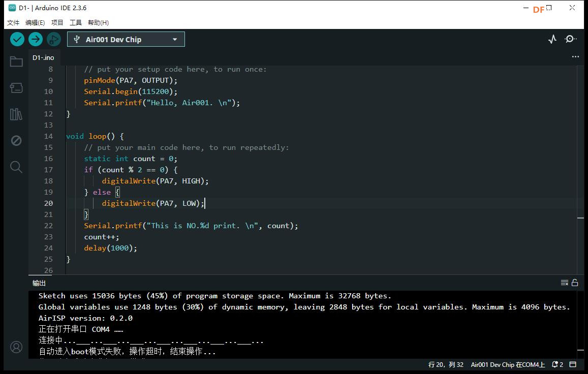Screen dimensions: 588x374
Task: Open the 文件 menu
Action: (x=13, y=22)
